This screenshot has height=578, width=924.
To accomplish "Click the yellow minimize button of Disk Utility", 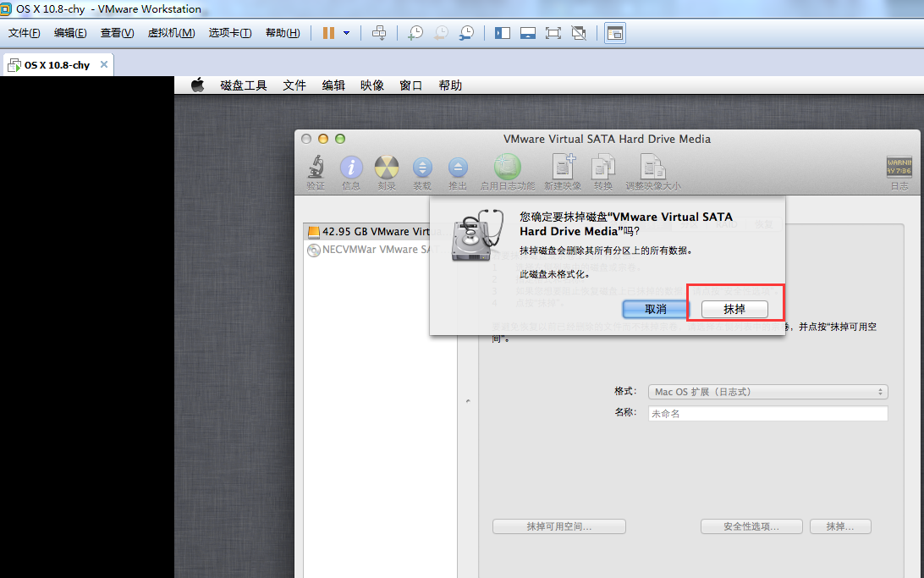I will tap(323, 139).
